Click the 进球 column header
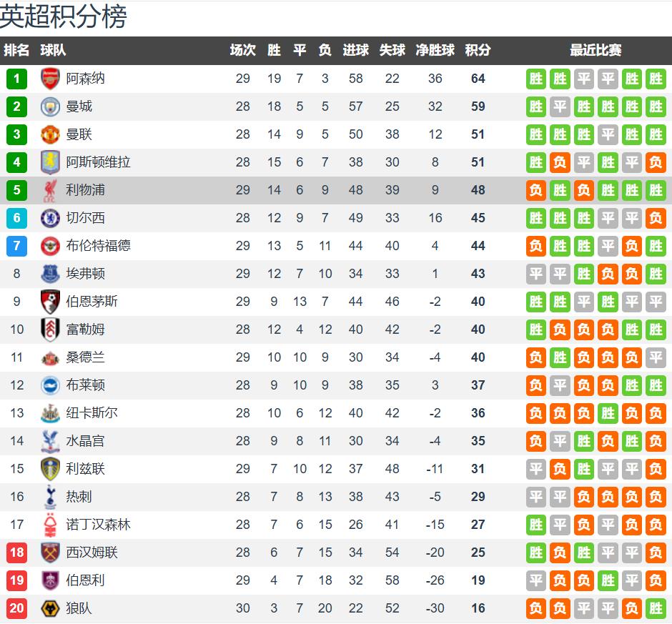This screenshot has height=624, width=672. pos(355,50)
